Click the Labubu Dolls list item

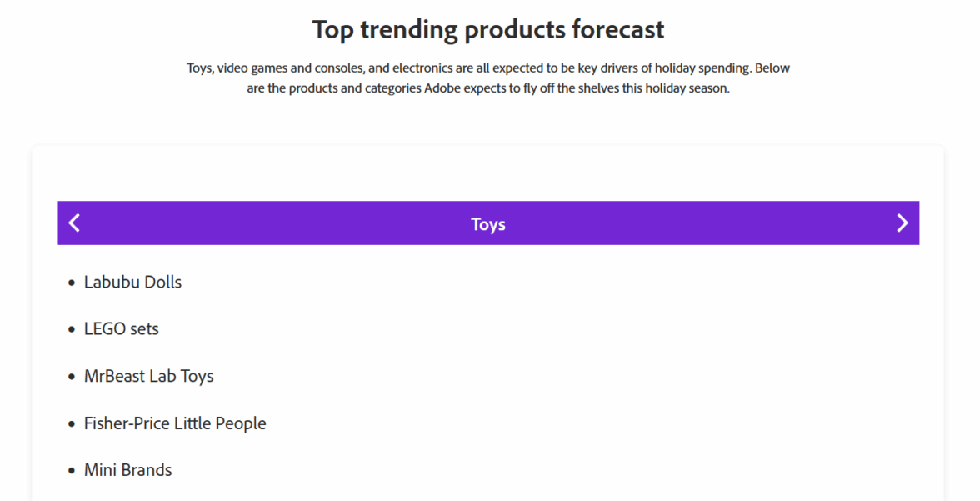click(132, 282)
